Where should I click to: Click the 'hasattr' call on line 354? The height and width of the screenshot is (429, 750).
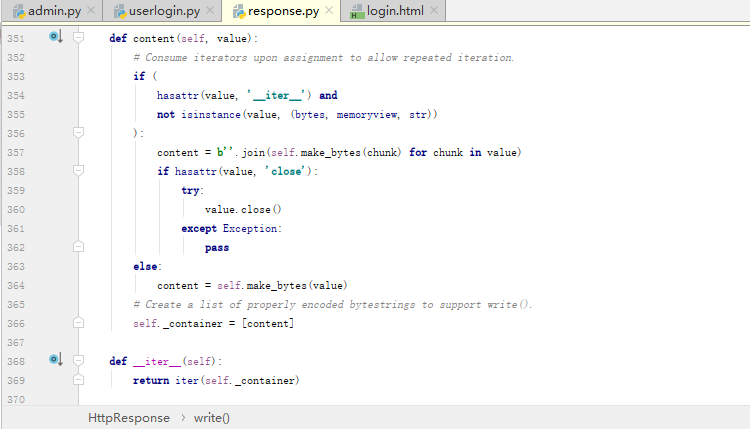pos(177,95)
